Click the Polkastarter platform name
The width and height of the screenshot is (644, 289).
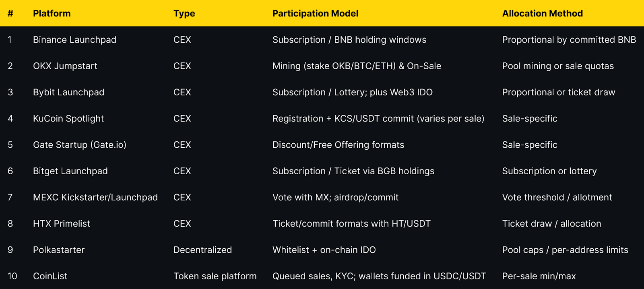(x=59, y=250)
